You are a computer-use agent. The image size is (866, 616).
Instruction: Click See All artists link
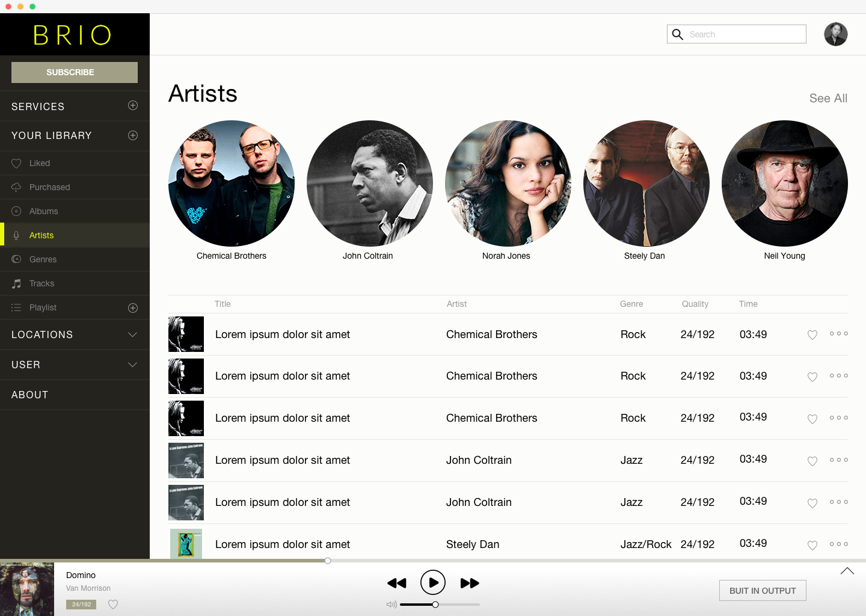pos(828,98)
